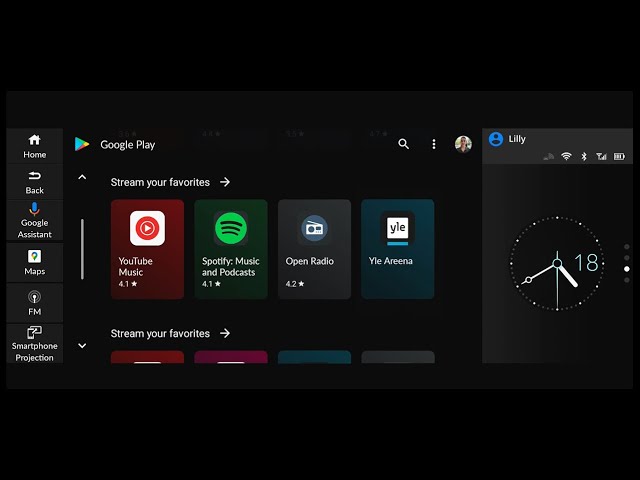Open the three-dot overflow menu
The width and height of the screenshot is (640, 480).
pos(434,144)
